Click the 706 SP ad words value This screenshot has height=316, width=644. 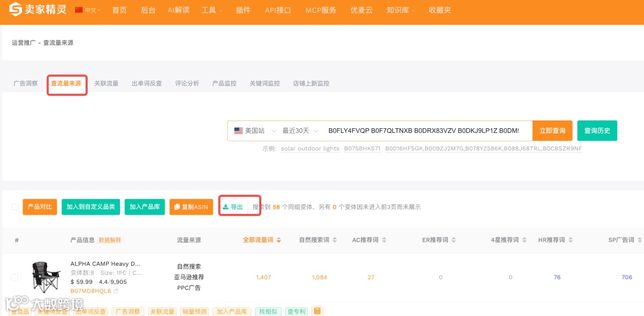[627, 277]
